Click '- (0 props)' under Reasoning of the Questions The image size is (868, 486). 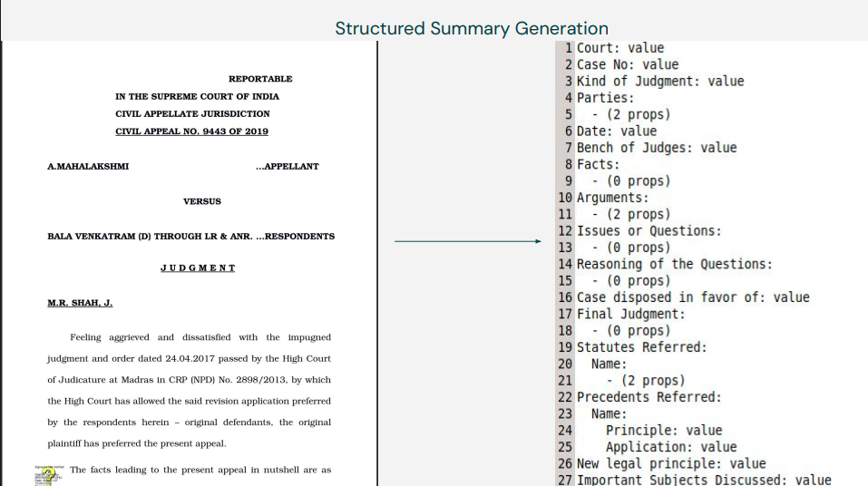[x=631, y=281]
